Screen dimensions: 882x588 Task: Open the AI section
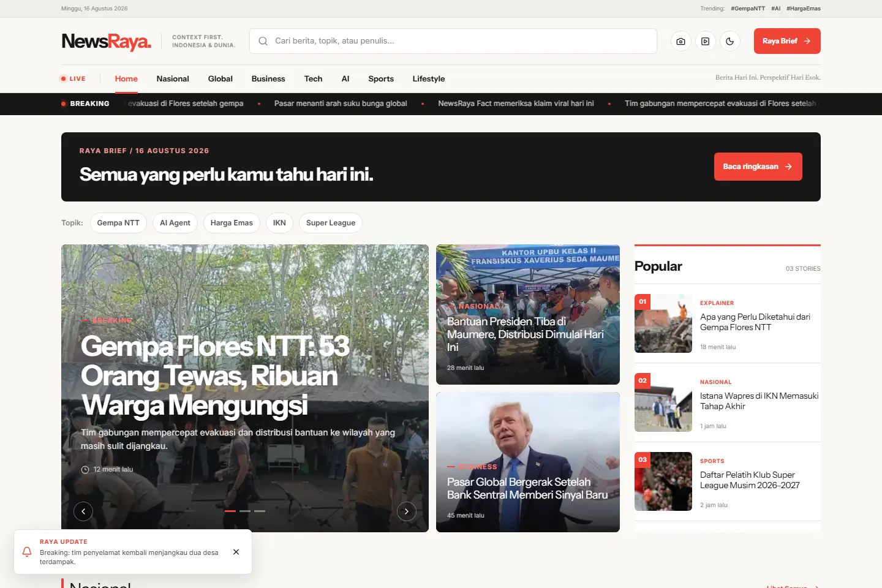point(345,78)
